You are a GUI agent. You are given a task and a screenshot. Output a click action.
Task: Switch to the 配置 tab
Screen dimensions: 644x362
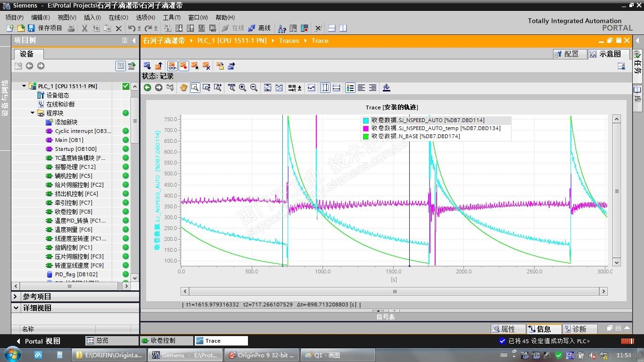pos(570,54)
